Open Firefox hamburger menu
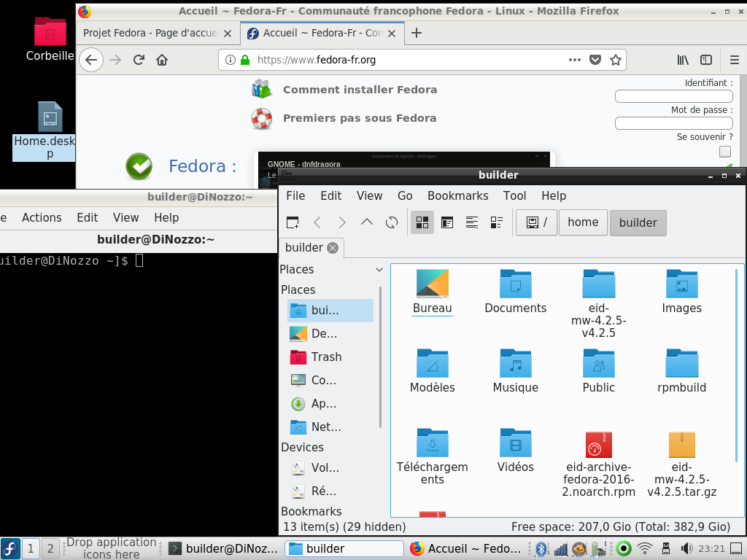 coord(734,60)
